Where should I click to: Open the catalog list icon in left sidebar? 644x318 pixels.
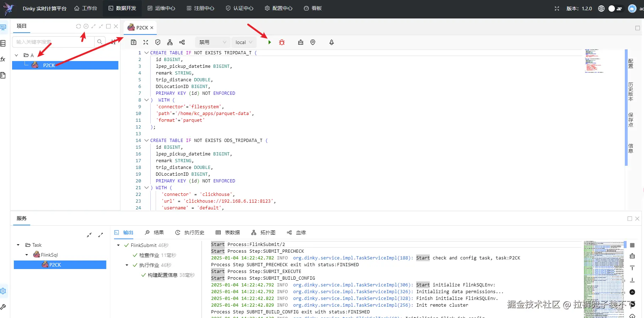3,43
